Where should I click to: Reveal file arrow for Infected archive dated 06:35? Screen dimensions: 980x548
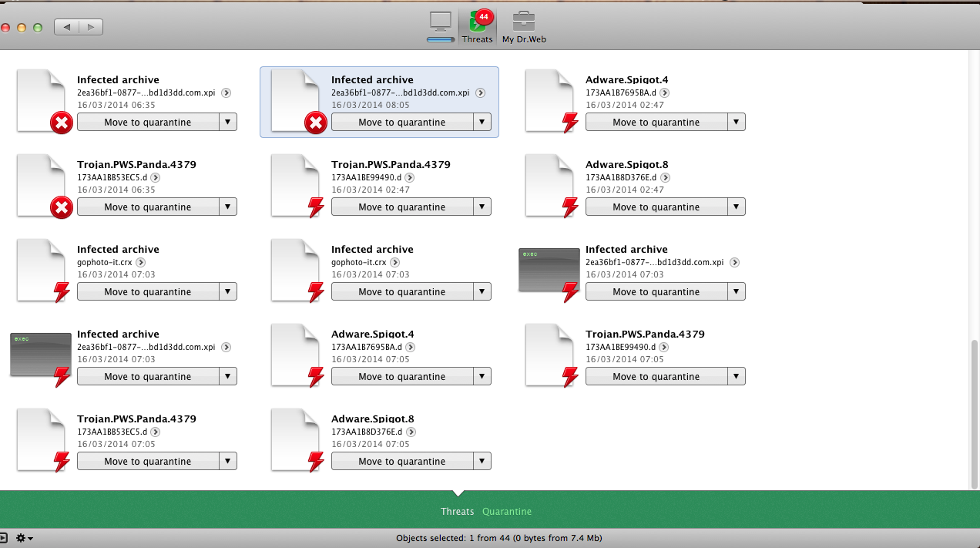(x=226, y=92)
